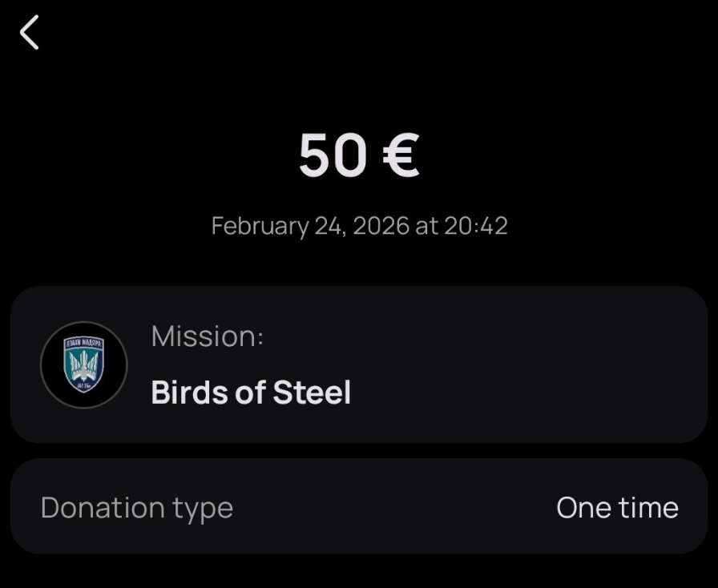
Task: Click the year 2026 in the date
Action: pos(381,226)
